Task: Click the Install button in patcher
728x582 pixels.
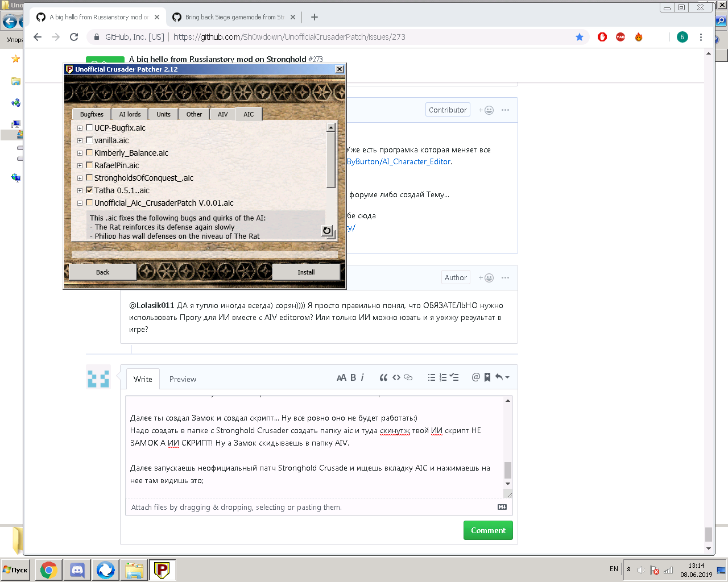Action: (306, 272)
